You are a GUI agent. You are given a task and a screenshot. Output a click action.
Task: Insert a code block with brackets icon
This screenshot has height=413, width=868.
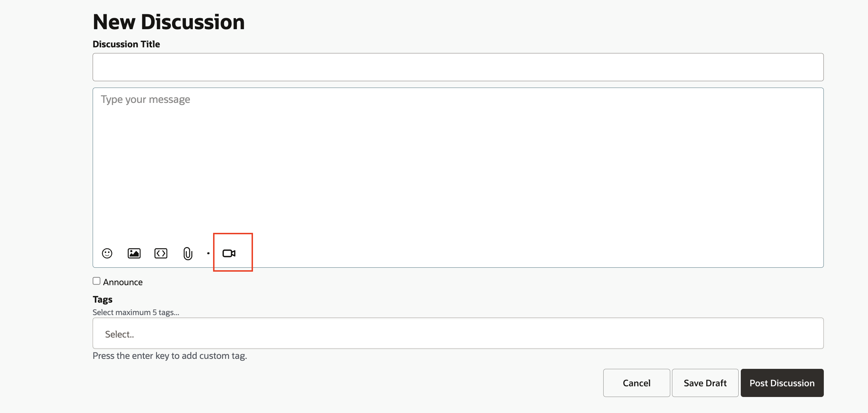161,253
